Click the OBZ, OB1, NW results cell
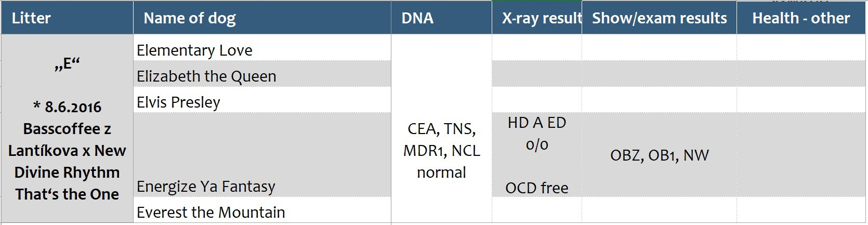 pos(659,155)
